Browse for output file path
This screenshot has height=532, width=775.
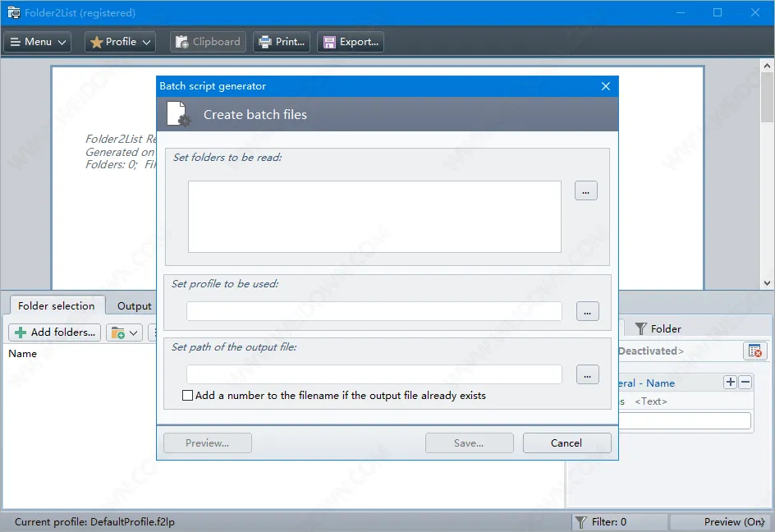pyautogui.click(x=587, y=374)
